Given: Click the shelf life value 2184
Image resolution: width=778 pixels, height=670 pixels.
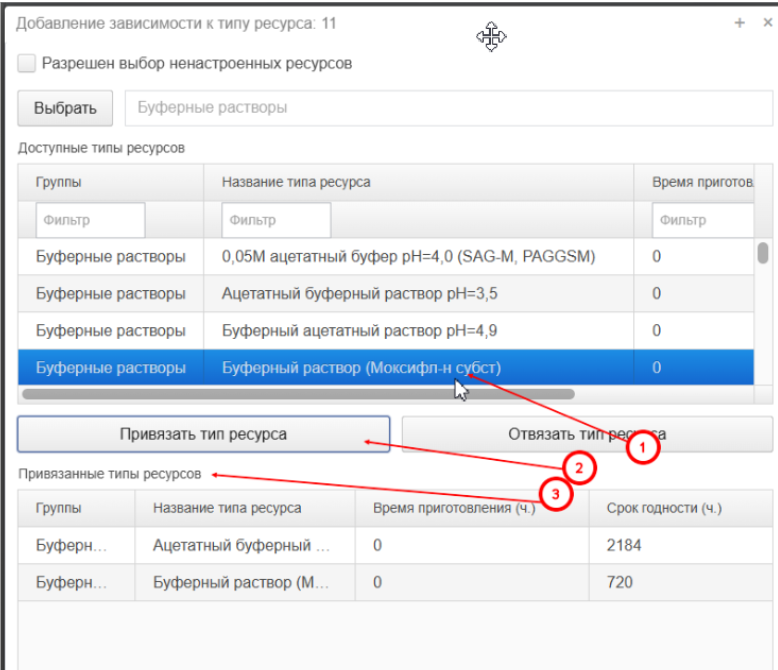Looking at the screenshot, I should click(624, 545).
